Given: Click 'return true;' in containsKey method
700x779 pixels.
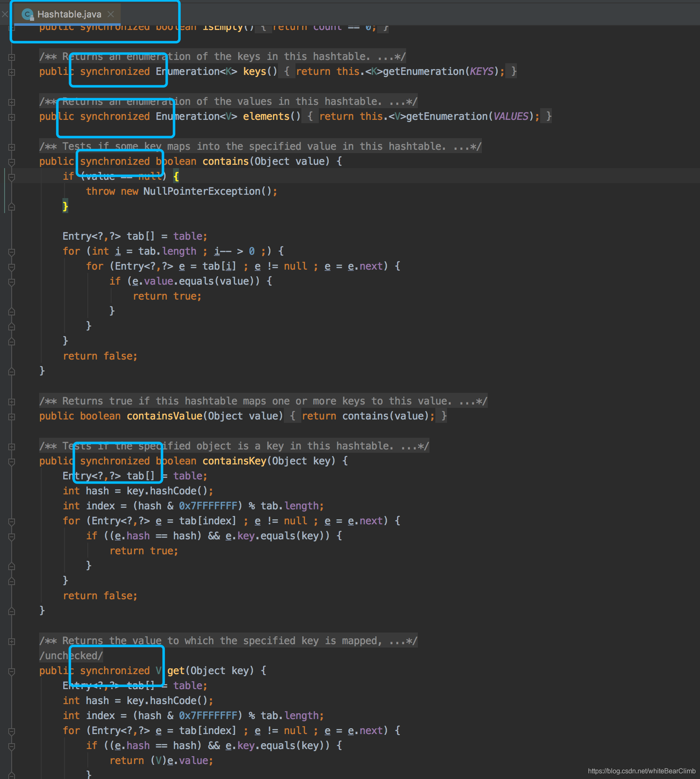Looking at the screenshot, I should click(144, 551).
